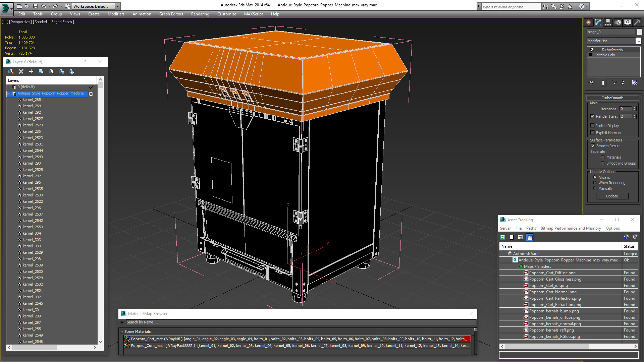The height and width of the screenshot is (362, 644).
Task: Toggle the Smooth Result checkbox
Action: (x=593, y=146)
